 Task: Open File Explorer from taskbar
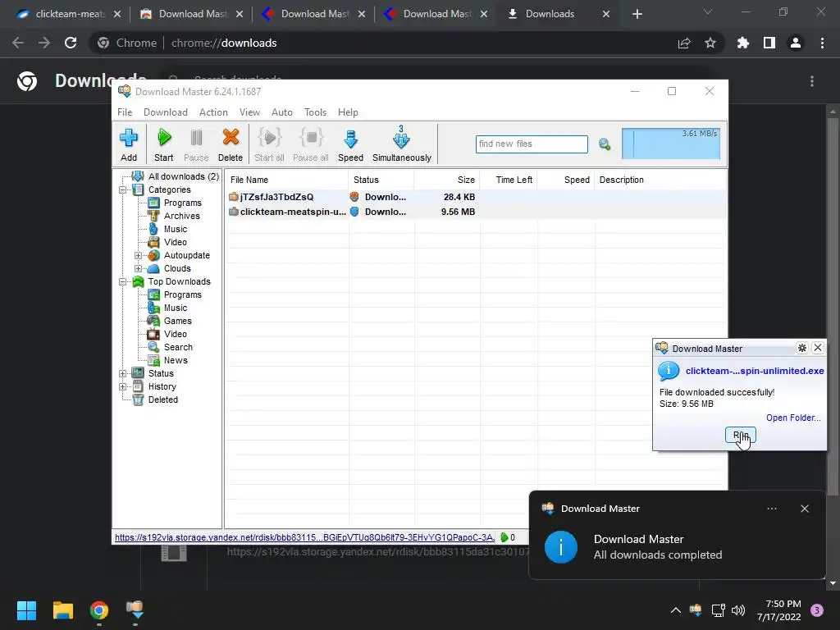(62, 610)
